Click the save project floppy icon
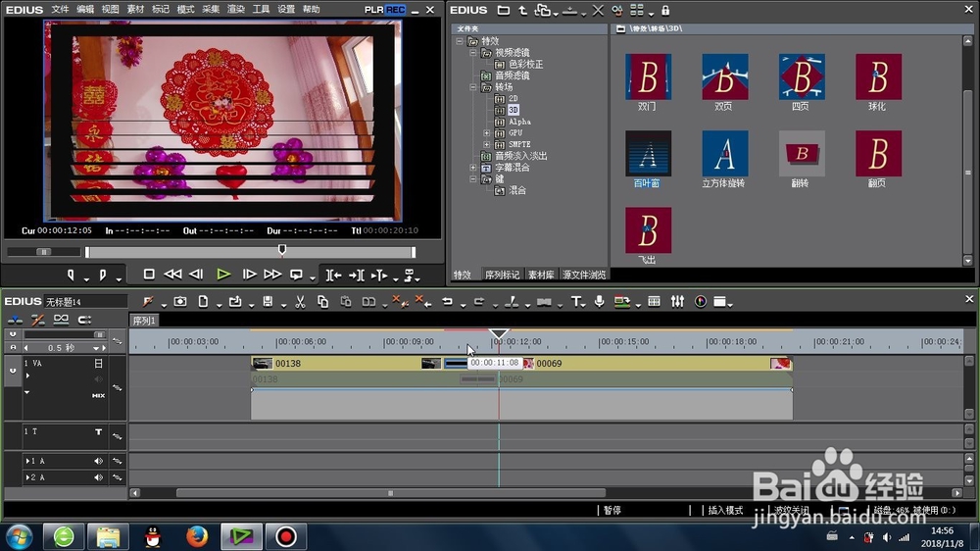This screenshot has width=980, height=551. click(268, 301)
